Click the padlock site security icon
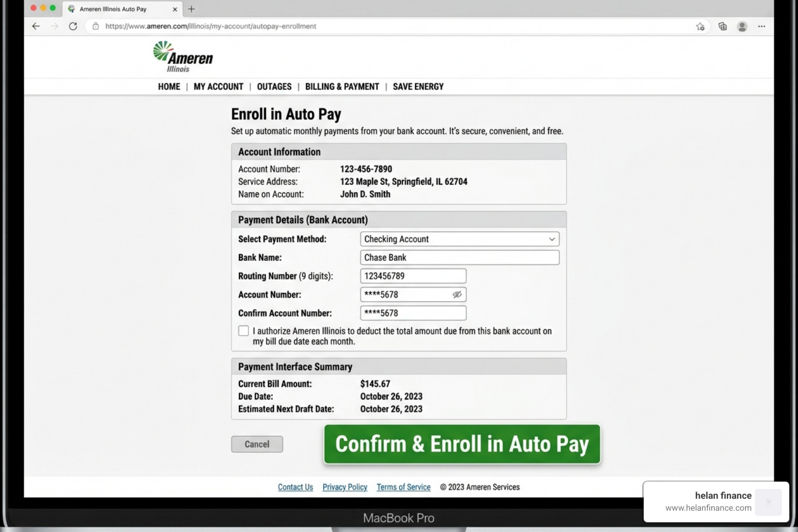 (96, 26)
